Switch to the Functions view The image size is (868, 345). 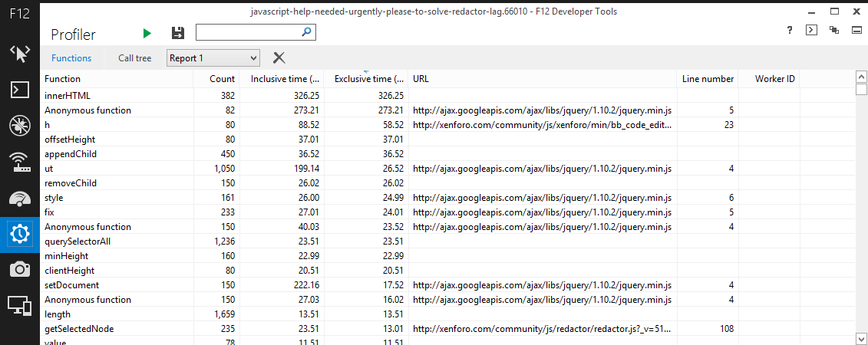click(x=71, y=58)
